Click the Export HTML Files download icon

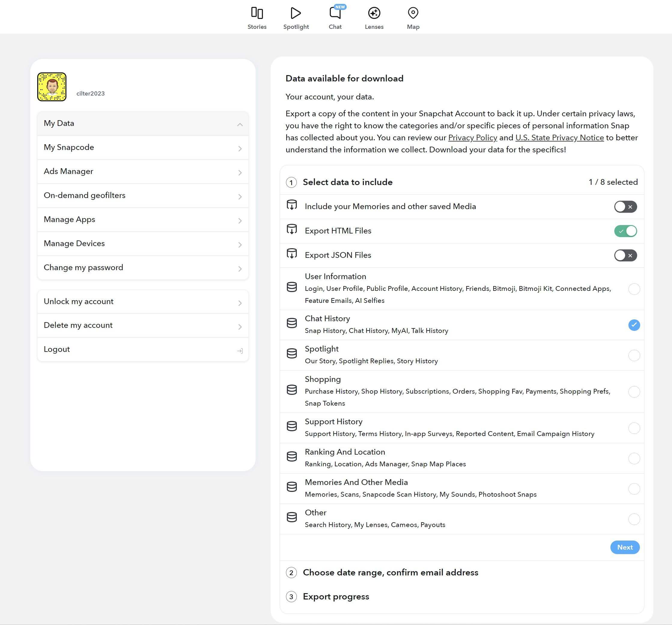click(x=292, y=230)
